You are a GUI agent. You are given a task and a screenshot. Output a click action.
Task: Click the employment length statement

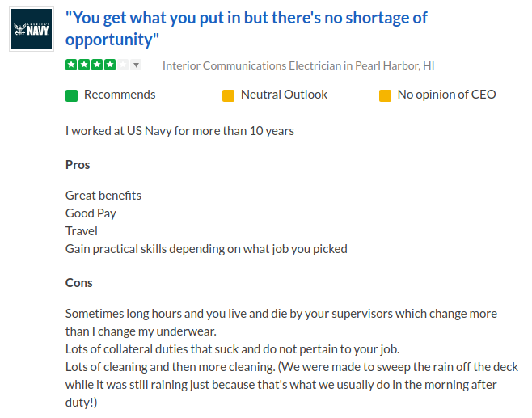[179, 130]
